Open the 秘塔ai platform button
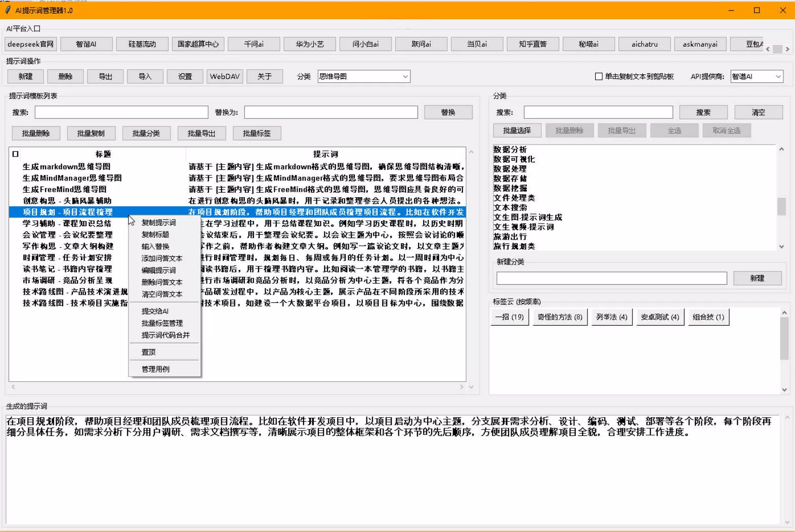 589,44
